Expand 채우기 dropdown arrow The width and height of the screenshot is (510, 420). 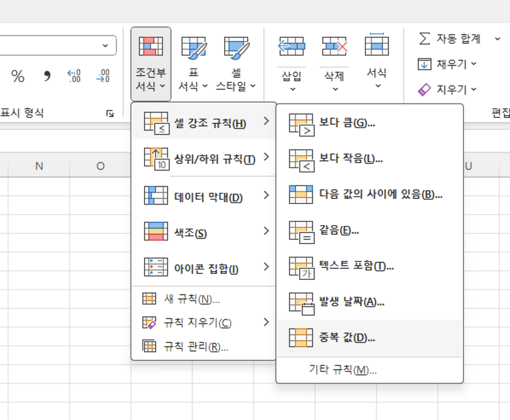click(x=474, y=64)
